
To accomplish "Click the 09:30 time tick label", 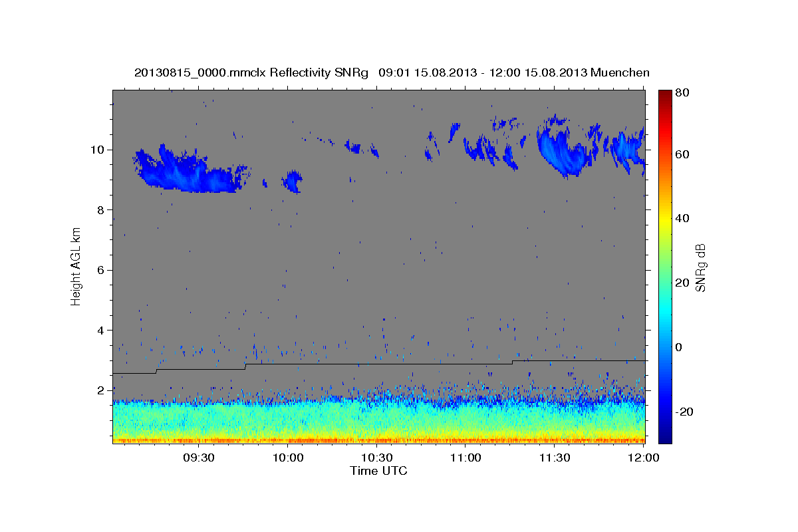I will pos(199,458).
